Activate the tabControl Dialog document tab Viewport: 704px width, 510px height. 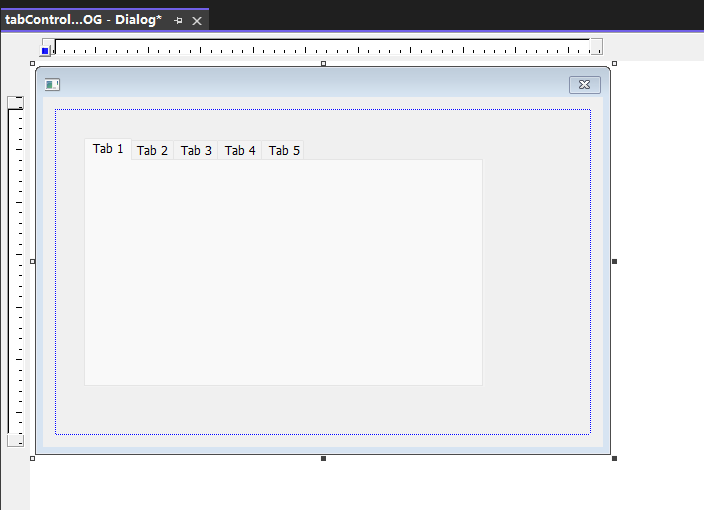[x=83, y=20]
